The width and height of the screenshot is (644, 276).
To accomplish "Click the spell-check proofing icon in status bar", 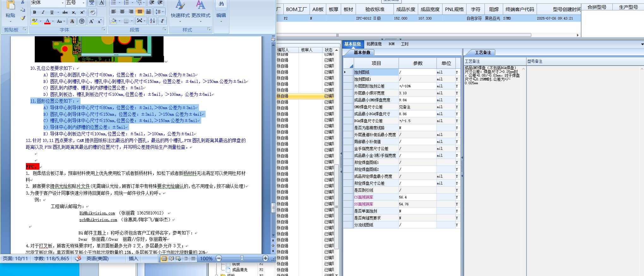I will click(78, 258).
